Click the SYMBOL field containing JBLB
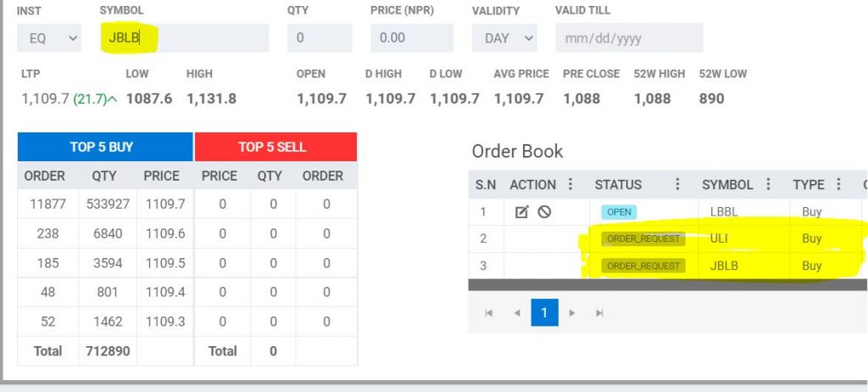 pos(184,38)
